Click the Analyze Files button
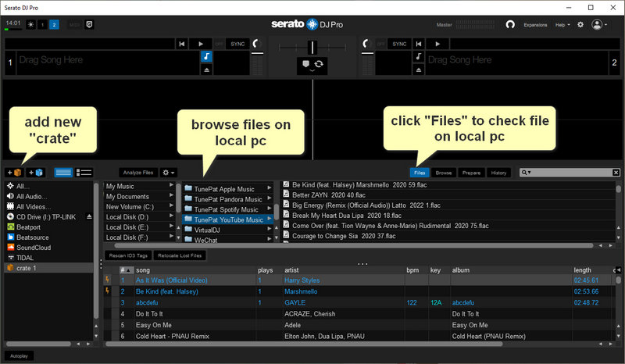Viewport: 625px width, 364px height. point(138,173)
